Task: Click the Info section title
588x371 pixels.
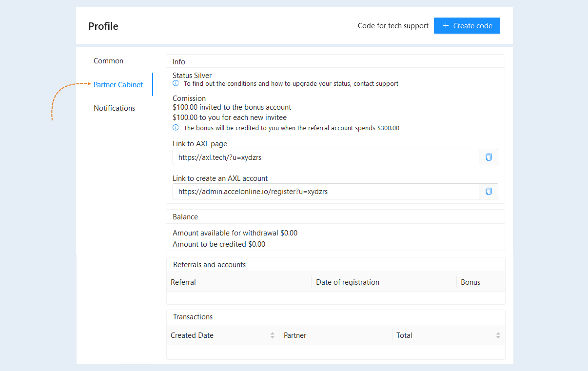Action: tap(179, 62)
